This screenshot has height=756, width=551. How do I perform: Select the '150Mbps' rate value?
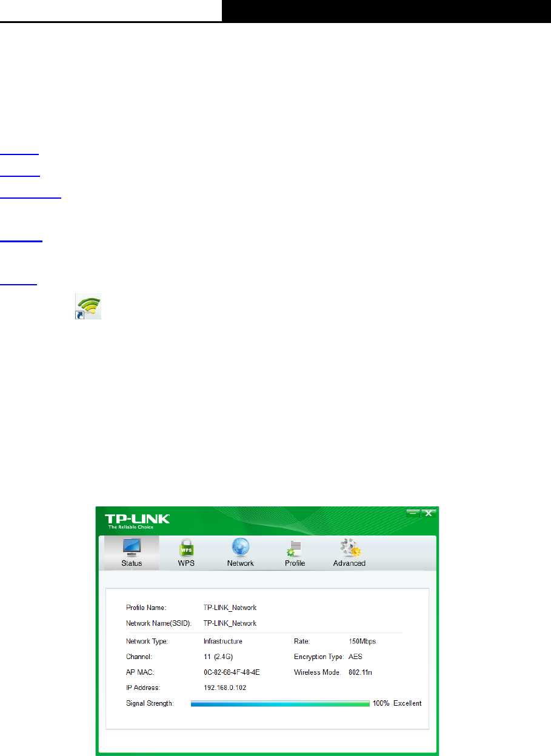(x=362, y=641)
